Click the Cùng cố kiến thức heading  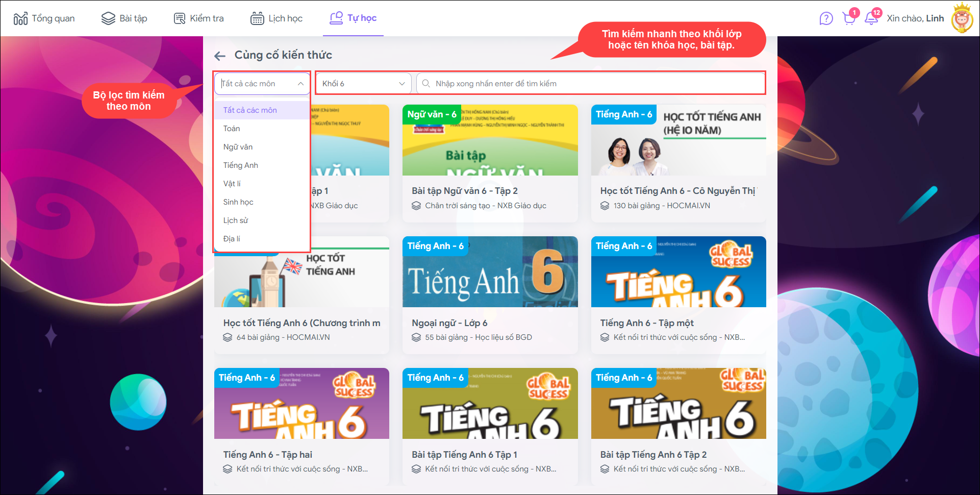click(283, 55)
